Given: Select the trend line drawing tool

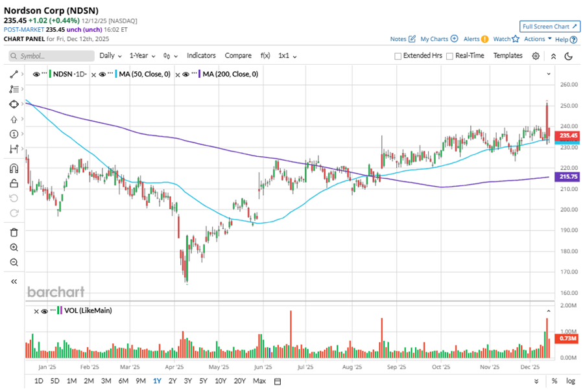Looking at the screenshot, I should [14, 75].
